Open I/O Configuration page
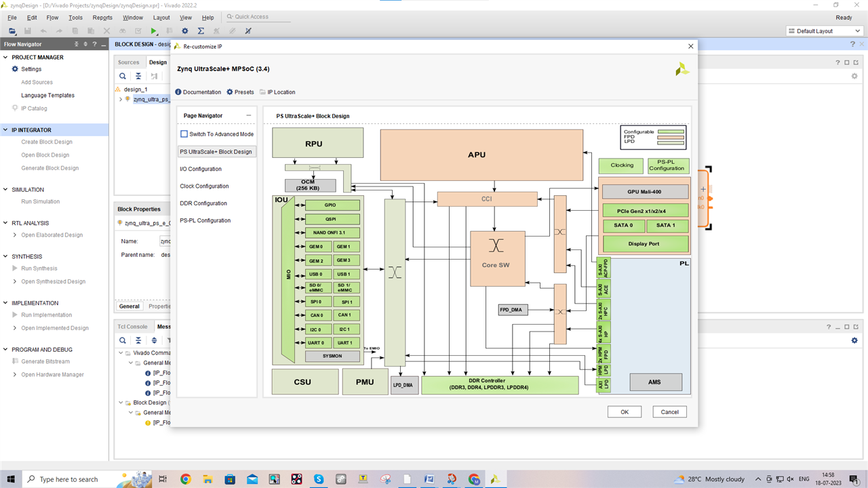868x488 pixels. click(201, 169)
